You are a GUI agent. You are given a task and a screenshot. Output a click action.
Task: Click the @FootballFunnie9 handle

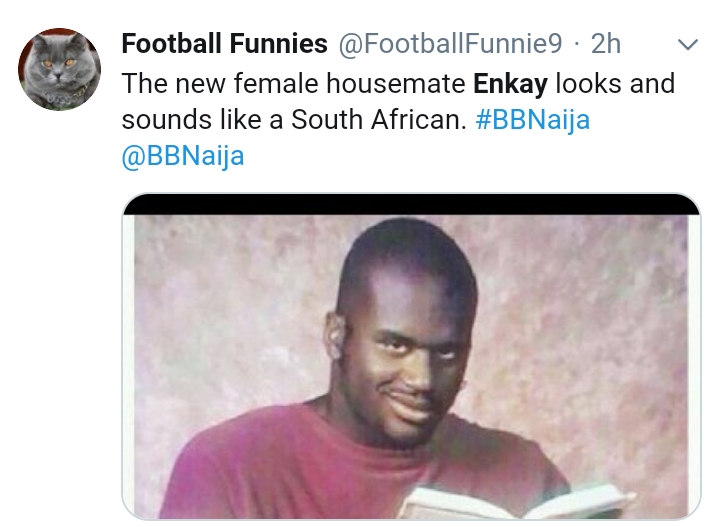[451, 44]
